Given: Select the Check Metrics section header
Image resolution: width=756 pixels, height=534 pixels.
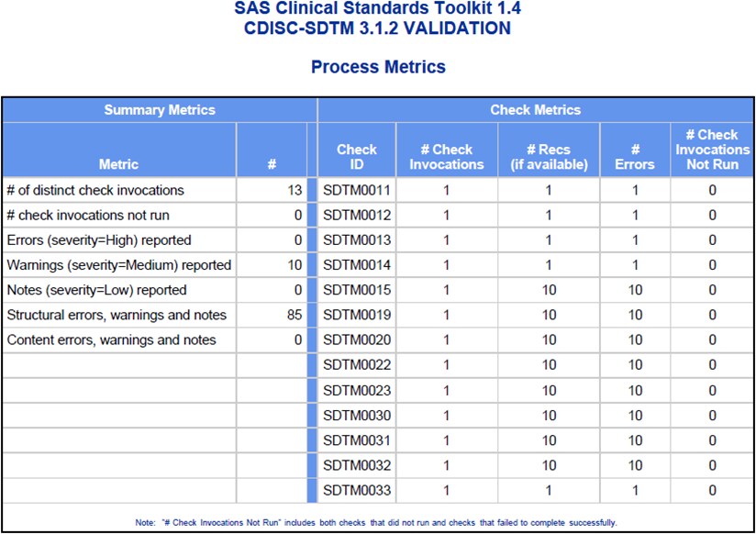Looking at the screenshot, I should (536, 109).
